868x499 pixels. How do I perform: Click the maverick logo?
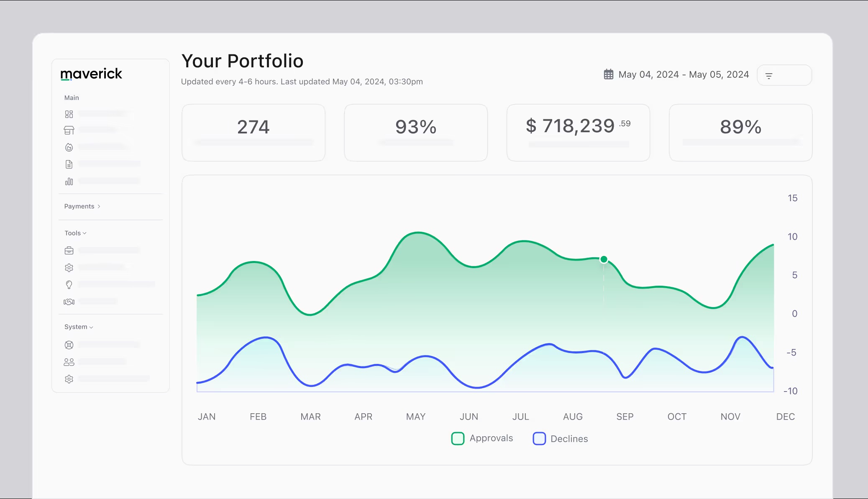coord(91,74)
